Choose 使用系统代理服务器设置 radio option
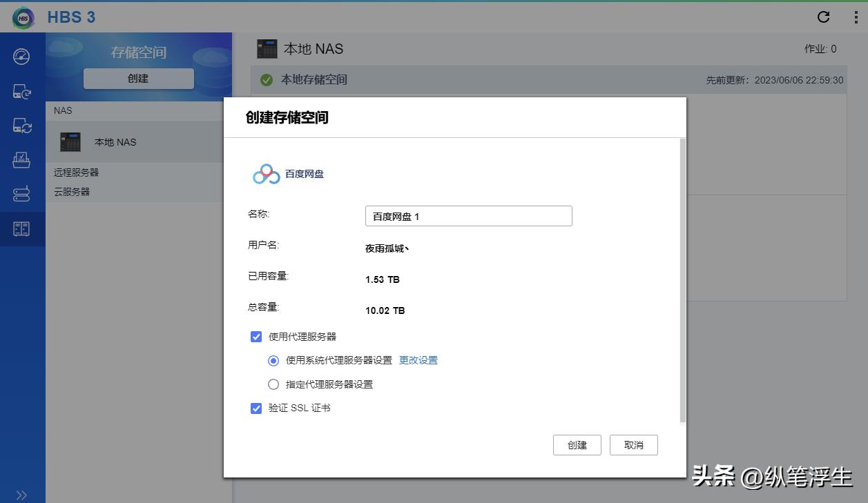Viewport: 868px width, 503px height. pyautogui.click(x=273, y=360)
